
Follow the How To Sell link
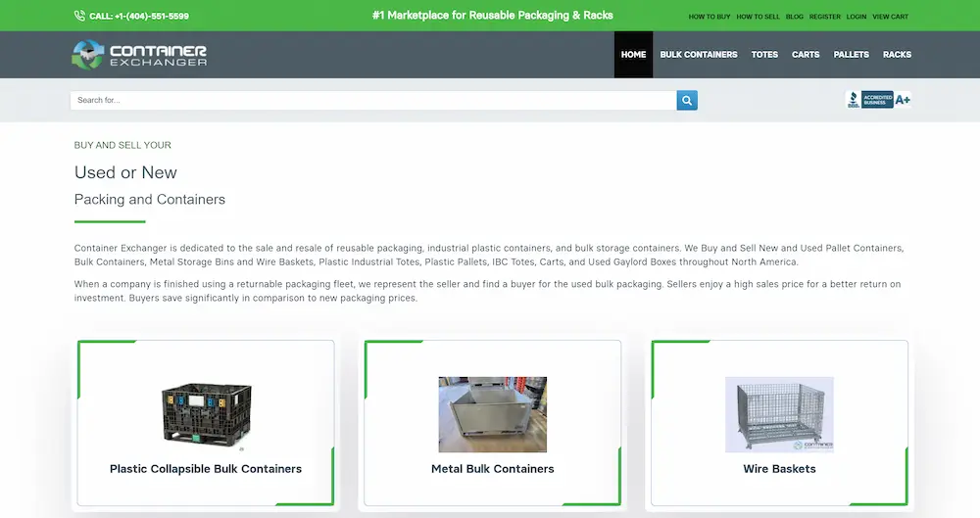[759, 17]
